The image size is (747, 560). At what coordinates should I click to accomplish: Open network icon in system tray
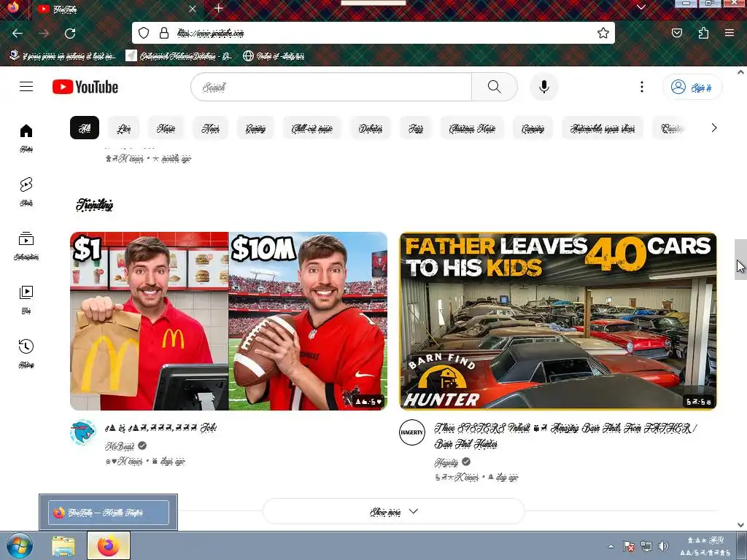click(x=646, y=546)
